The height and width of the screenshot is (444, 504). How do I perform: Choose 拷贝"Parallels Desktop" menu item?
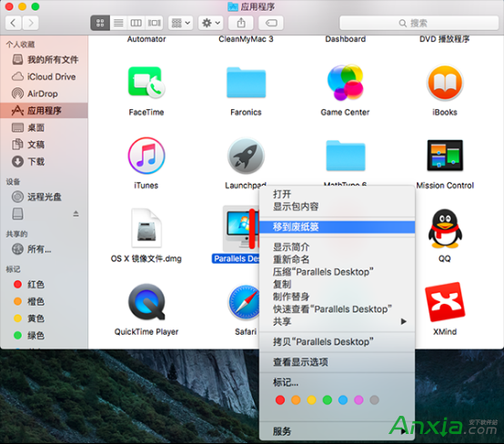coord(337,342)
